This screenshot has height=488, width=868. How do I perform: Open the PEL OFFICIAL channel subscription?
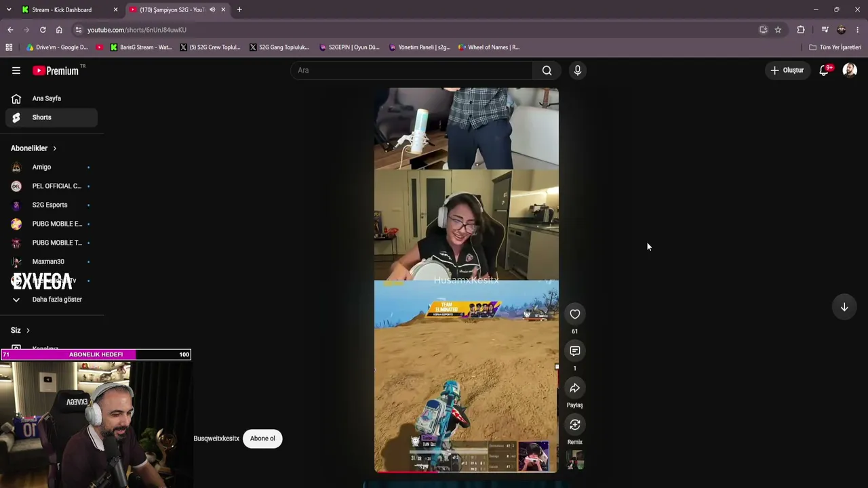[52, 186]
